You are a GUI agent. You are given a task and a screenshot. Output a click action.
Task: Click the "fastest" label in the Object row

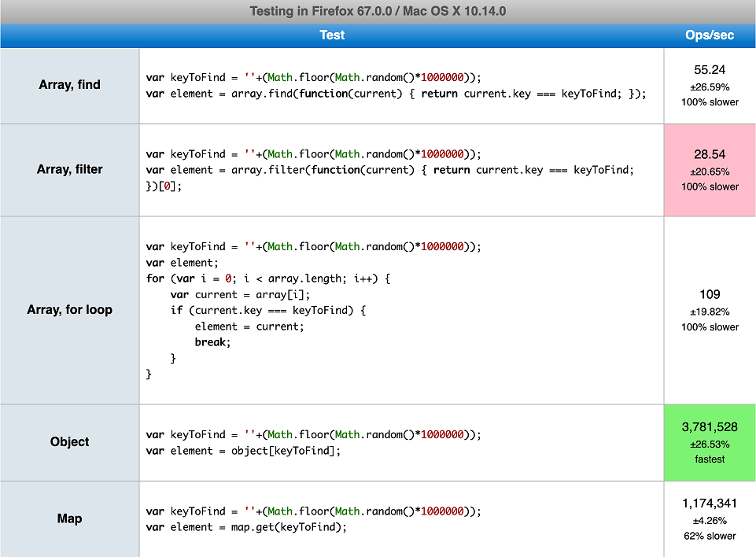(x=710, y=459)
